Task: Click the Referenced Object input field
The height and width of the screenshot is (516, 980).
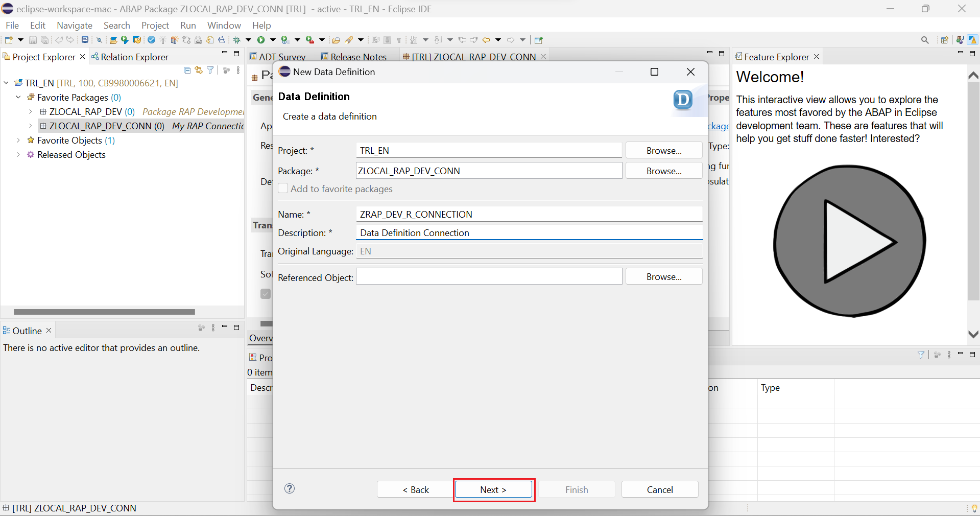Action: click(x=489, y=277)
